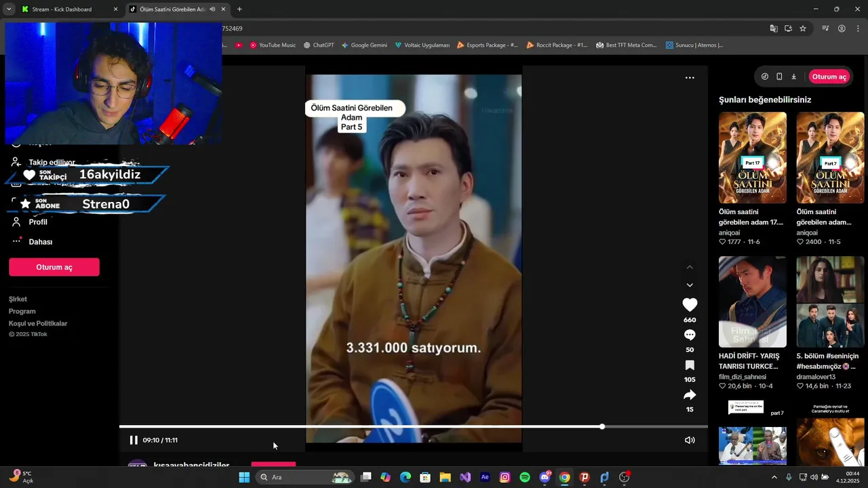The width and height of the screenshot is (868, 488).
Task: Open Spotify from the taskbar
Action: [525, 477]
